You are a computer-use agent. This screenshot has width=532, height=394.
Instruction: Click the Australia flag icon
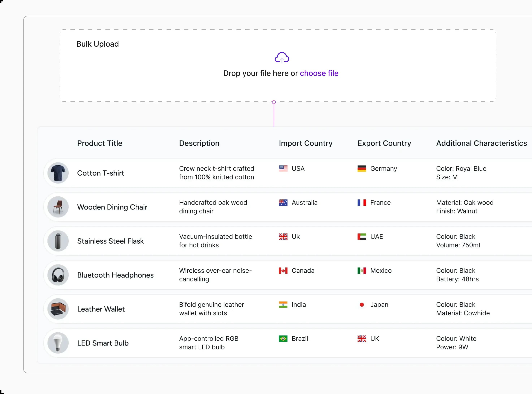click(x=283, y=203)
